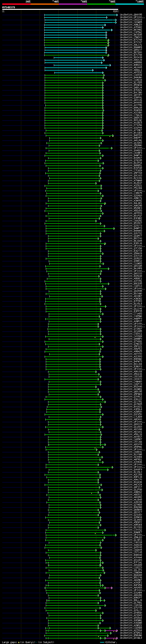Open hit UniRef100_C6SZX3
The width and height of the screenshot is (146, 644).
(131, 20)
